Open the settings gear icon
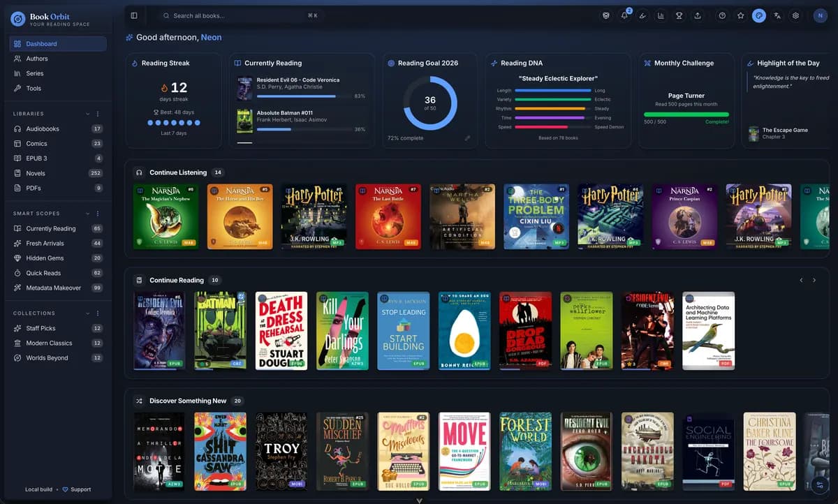 click(795, 15)
